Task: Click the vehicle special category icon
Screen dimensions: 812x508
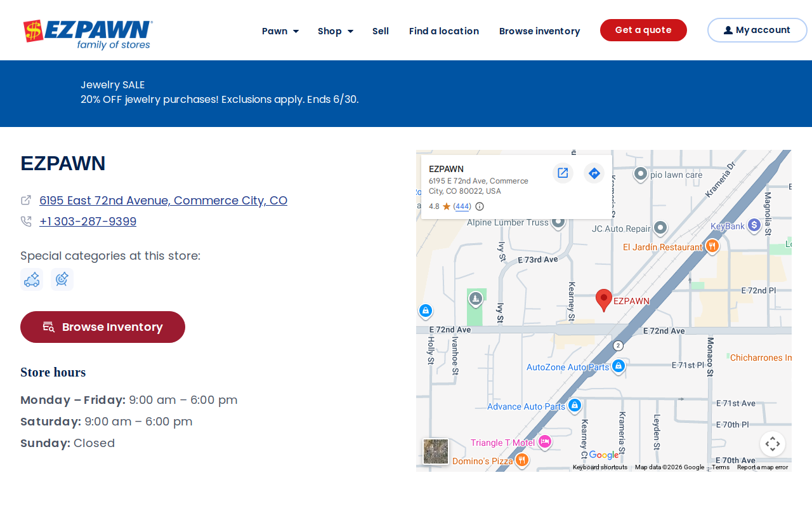Action: point(32,279)
